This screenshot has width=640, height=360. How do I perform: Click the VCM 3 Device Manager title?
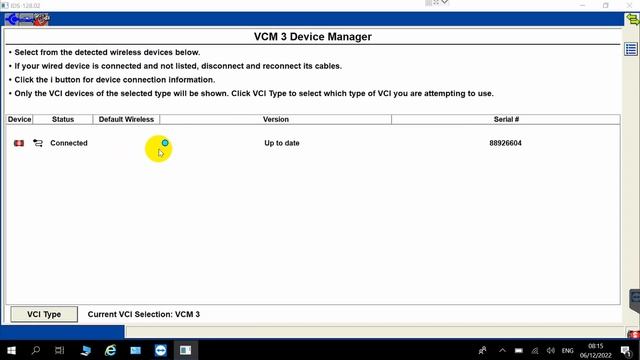click(x=313, y=36)
